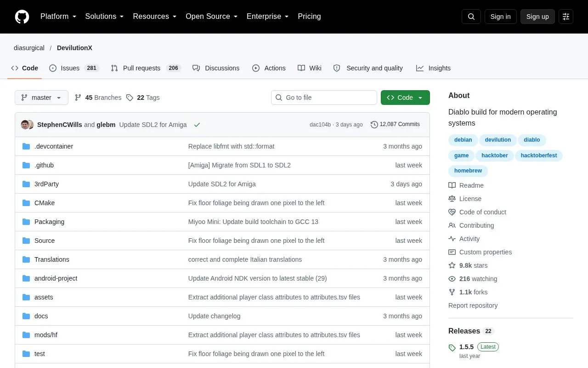The height and width of the screenshot is (368, 588).
Task: Open the 1.5.5 Latest release tag
Action: 474,347
